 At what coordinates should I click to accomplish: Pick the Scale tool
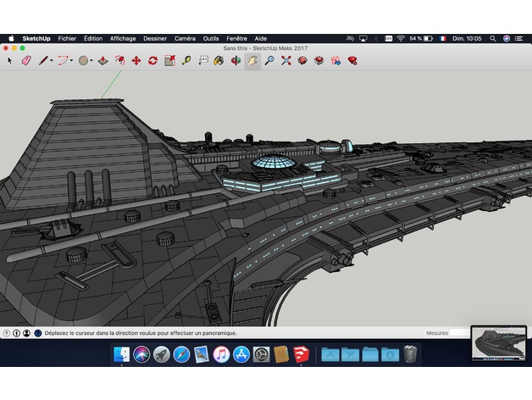(169, 61)
